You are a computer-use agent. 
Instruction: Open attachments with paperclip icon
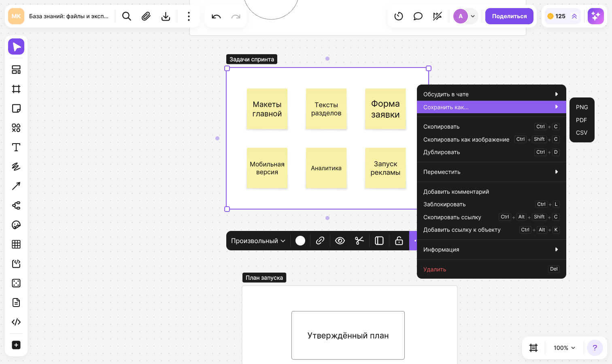point(146,16)
